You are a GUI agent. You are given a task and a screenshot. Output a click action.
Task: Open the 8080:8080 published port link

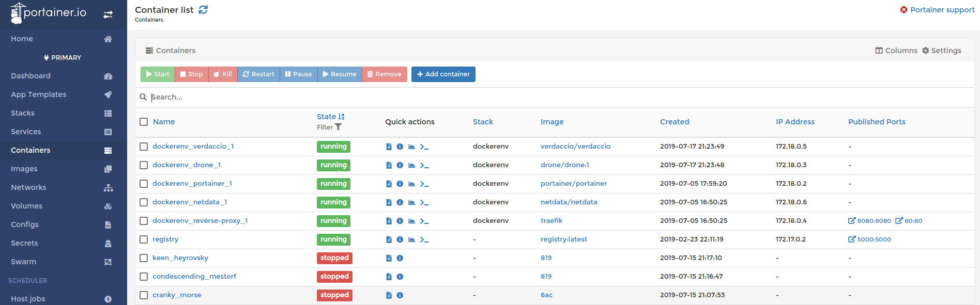(x=869, y=221)
